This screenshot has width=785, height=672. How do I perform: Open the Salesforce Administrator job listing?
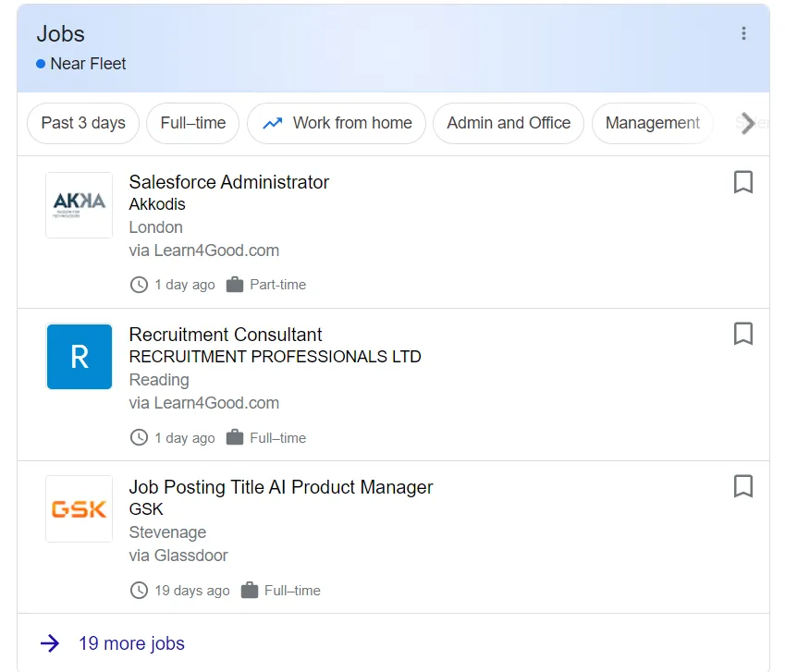click(x=228, y=182)
